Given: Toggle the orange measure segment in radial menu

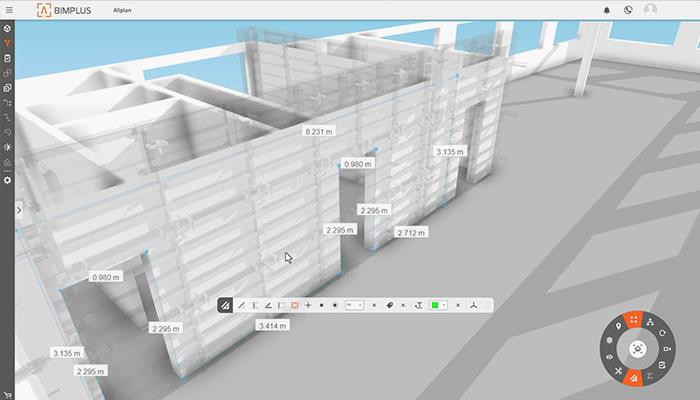Looking at the screenshot, I should pyautogui.click(x=635, y=377).
